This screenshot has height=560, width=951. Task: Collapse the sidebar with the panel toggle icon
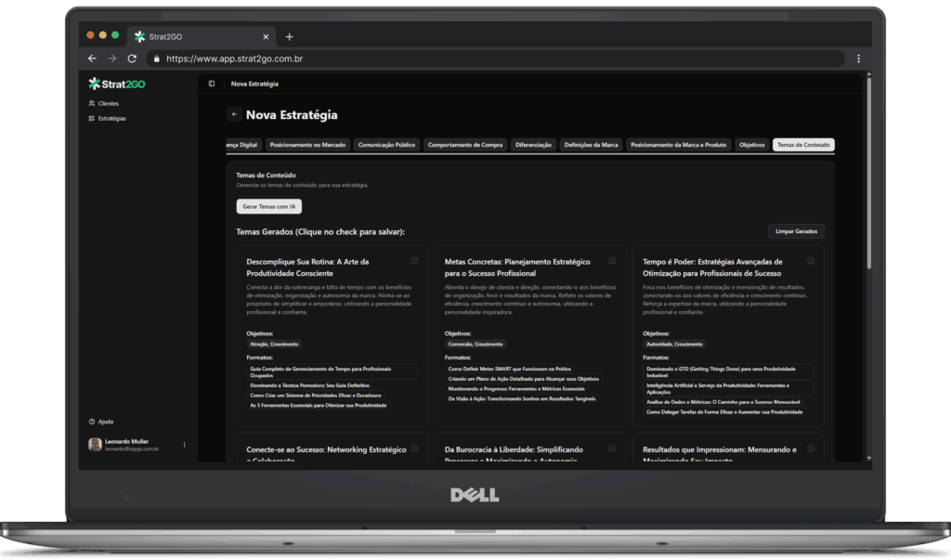pyautogui.click(x=212, y=85)
